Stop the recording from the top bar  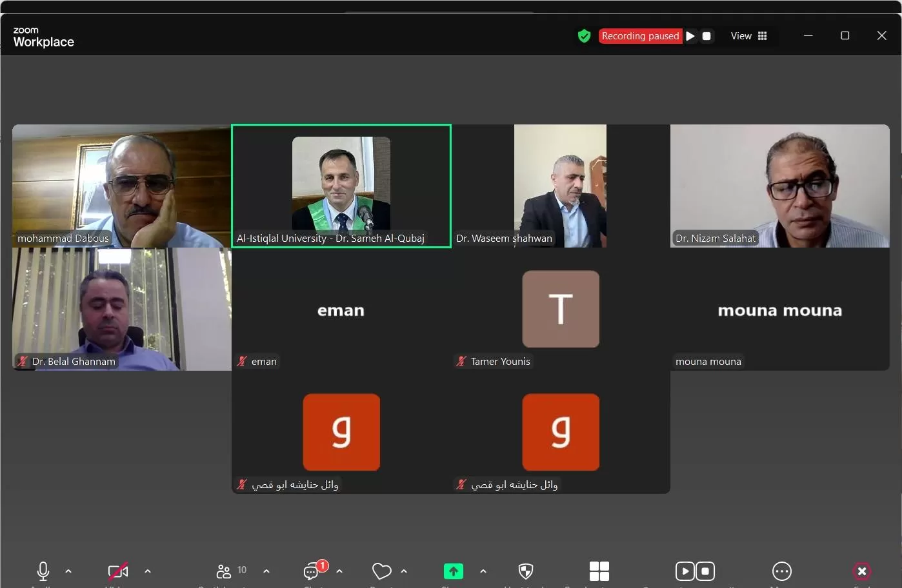[x=707, y=36]
